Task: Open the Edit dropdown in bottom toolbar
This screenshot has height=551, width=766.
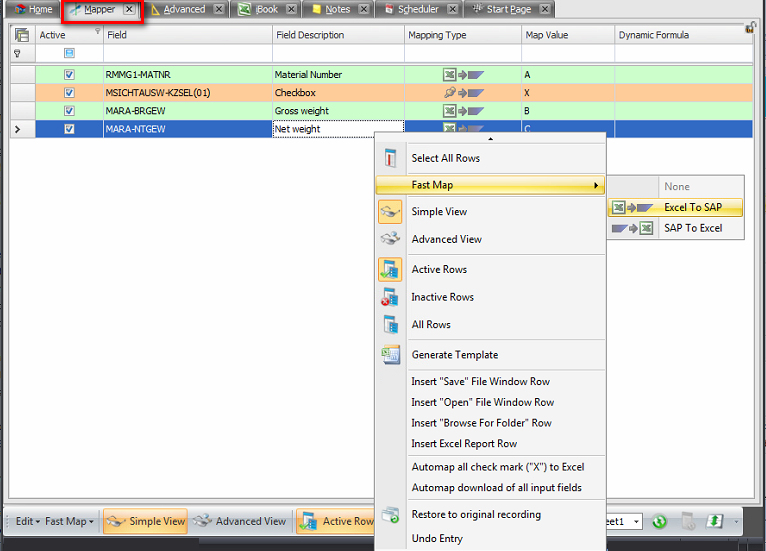Action: coord(28,521)
